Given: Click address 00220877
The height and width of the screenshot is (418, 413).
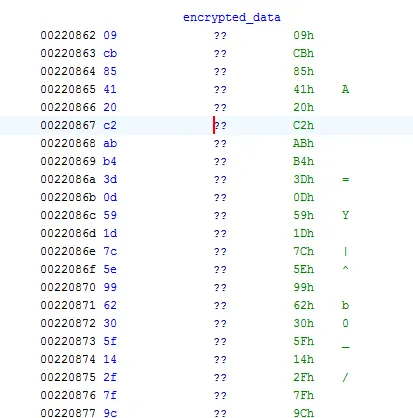Looking at the screenshot, I should (68, 413).
